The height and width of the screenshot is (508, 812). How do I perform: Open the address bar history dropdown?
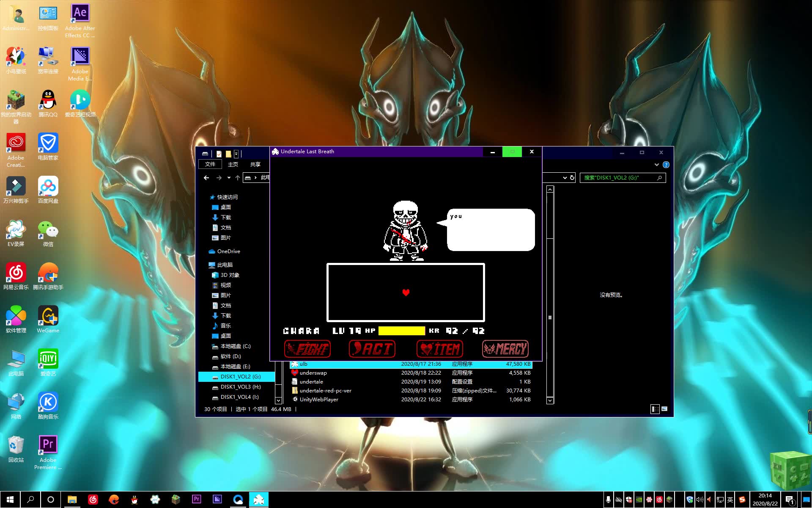[x=565, y=178]
